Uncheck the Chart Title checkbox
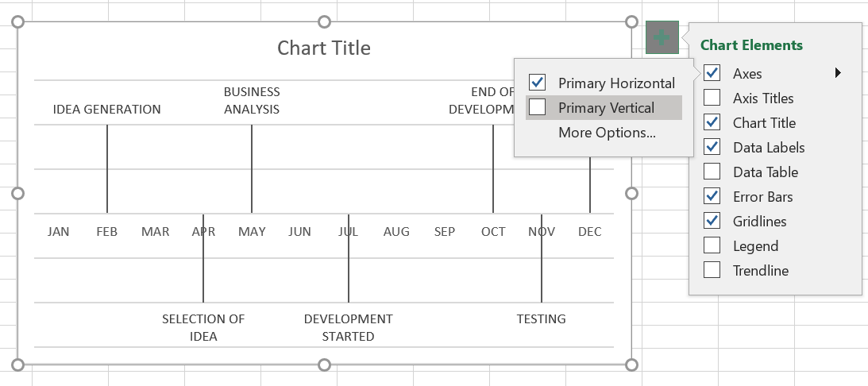 712,123
